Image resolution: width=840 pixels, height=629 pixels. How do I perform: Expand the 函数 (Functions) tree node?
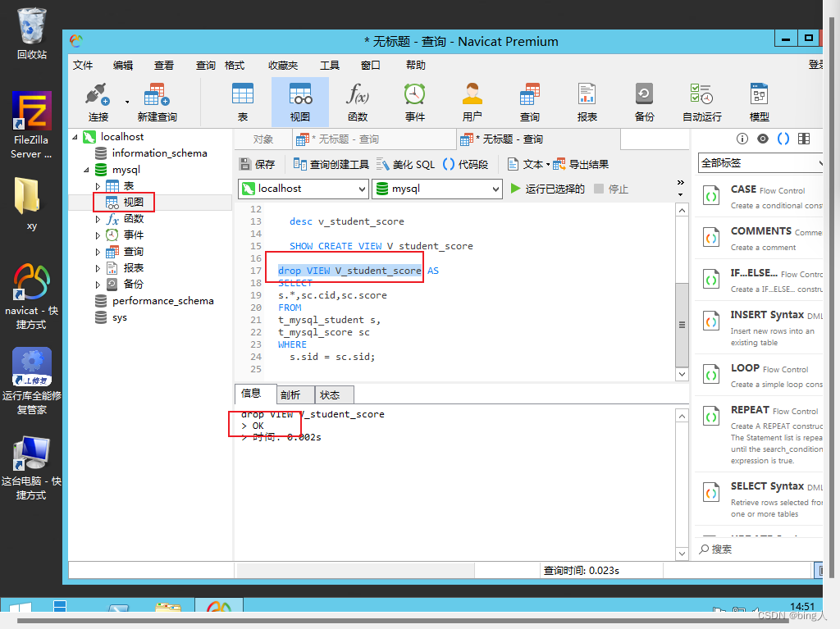98,219
